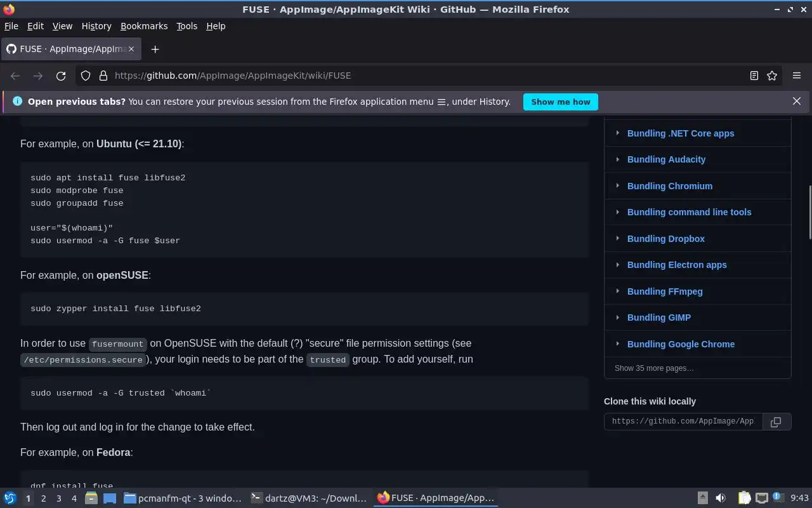Open the Tools menu
This screenshot has width=812, height=508.
point(187,26)
